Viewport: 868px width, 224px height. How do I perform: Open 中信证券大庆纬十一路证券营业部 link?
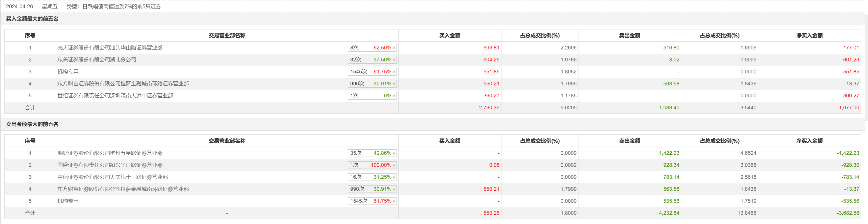coord(112,177)
